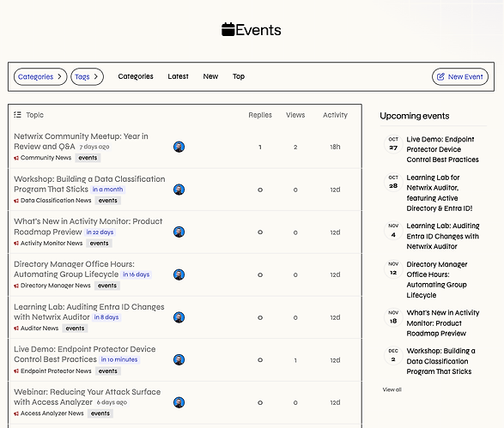Open the Directory Manager News category
The width and height of the screenshot is (504, 428).
click(x=52, y=286)
